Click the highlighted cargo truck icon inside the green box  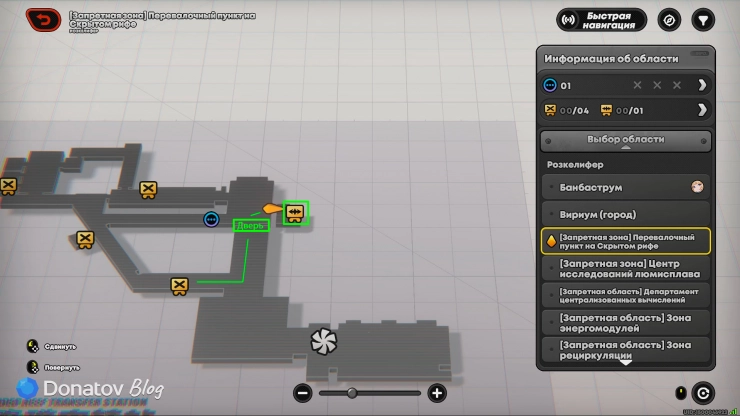[295, 213]
